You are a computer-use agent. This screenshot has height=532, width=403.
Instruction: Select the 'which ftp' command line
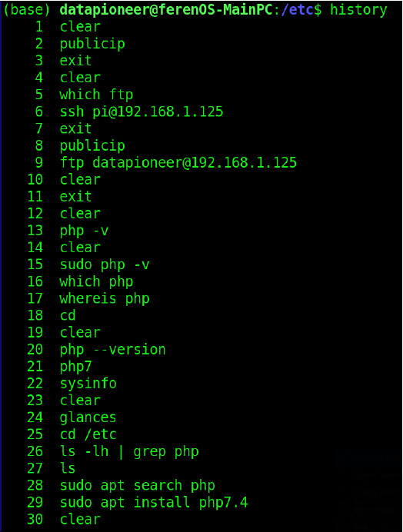(x=96, y=95)
